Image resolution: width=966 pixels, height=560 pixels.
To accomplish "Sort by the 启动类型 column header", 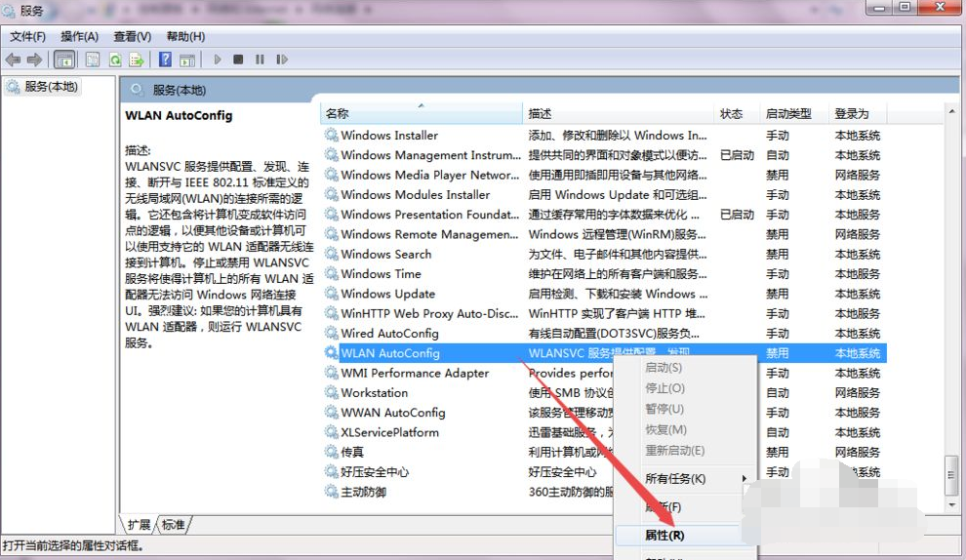I will [x=788, y=113].
